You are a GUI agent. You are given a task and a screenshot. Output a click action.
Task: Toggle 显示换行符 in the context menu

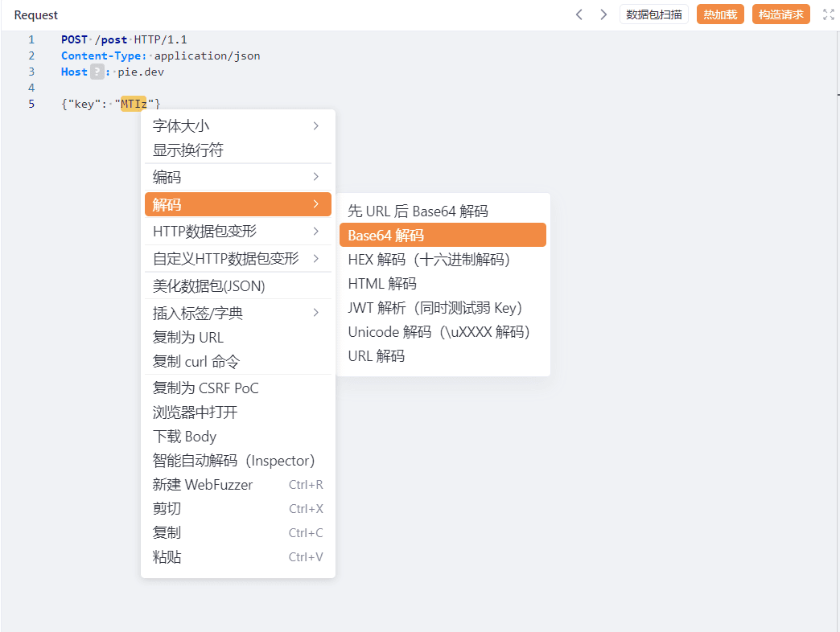[x=237, y=150]
